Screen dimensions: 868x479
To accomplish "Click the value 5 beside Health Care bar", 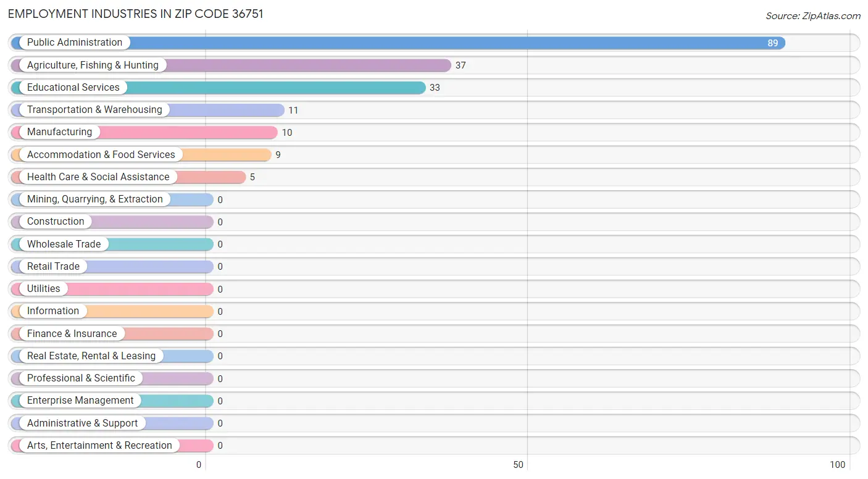I will tap(252, 177).
